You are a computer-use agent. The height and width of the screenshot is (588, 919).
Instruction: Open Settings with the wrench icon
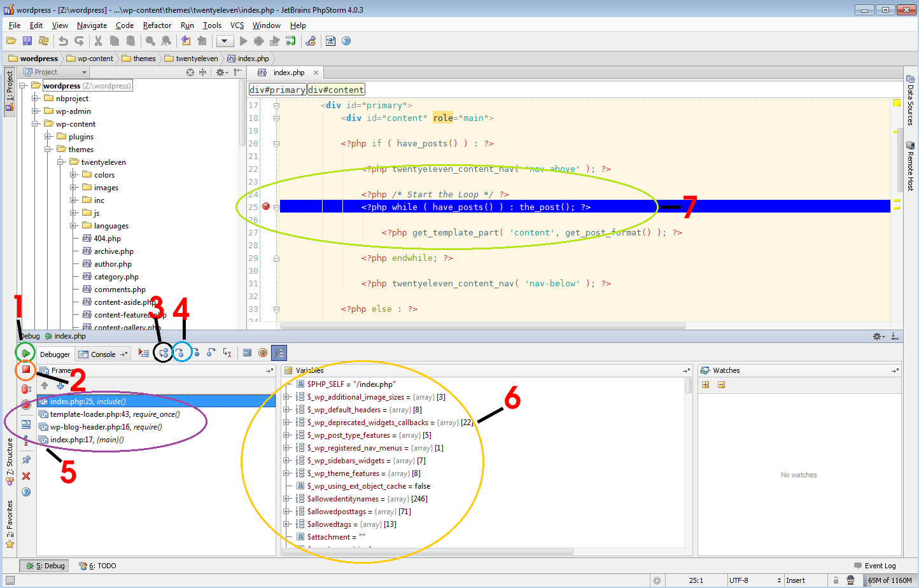311,41
